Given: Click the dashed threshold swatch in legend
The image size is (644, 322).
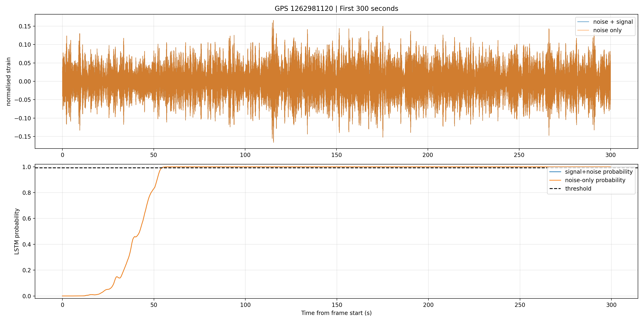Looking at the screenshot, I should click(555, 189).
